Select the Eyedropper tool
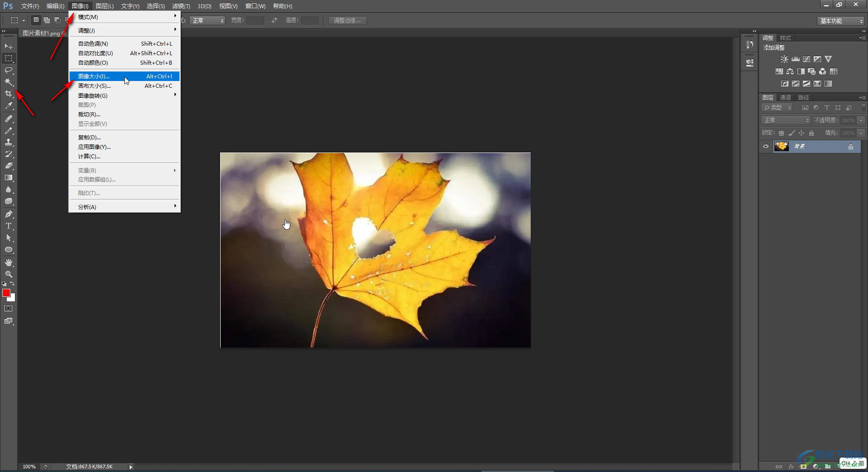This screenshot has height=472, width=868. [x=9, y=106]
